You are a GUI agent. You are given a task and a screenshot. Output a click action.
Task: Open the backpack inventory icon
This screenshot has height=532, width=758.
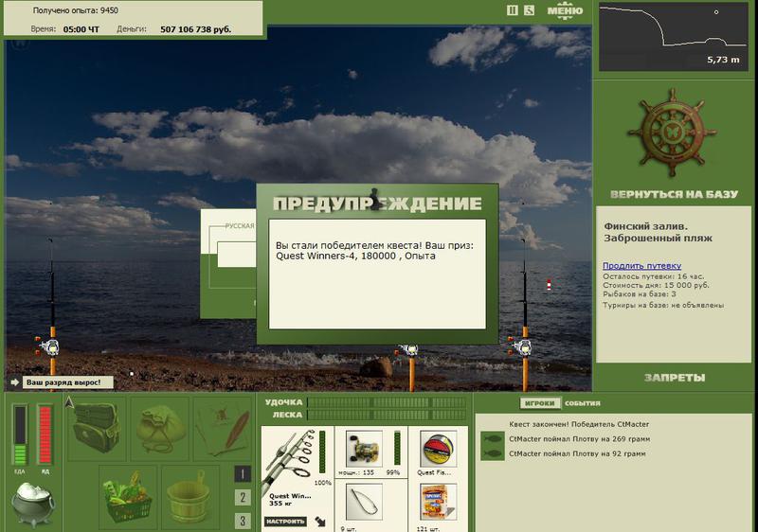(97, 427)
